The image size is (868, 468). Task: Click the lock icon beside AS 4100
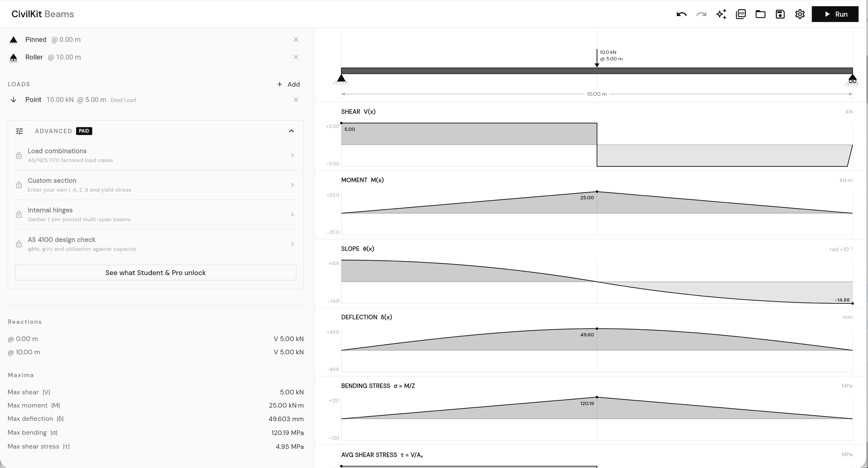pyautogui.click(x=19, y=244)
